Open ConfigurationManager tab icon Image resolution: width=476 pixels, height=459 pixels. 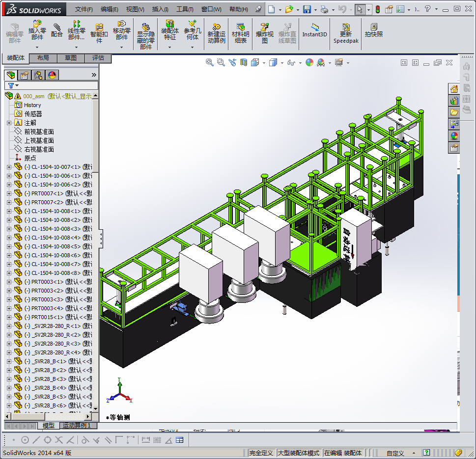(38, 75)
